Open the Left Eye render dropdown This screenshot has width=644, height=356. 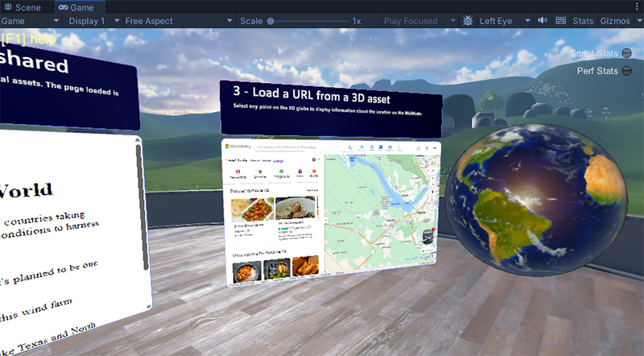505,21
